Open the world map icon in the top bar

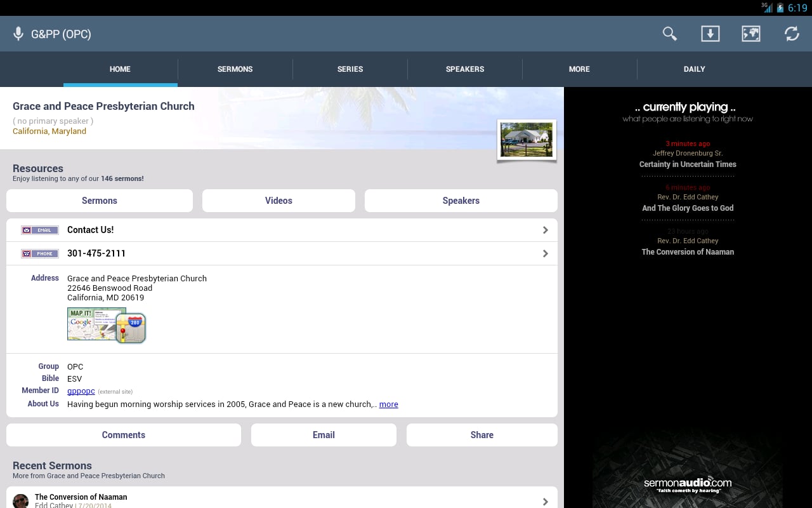tap(751, 34)
